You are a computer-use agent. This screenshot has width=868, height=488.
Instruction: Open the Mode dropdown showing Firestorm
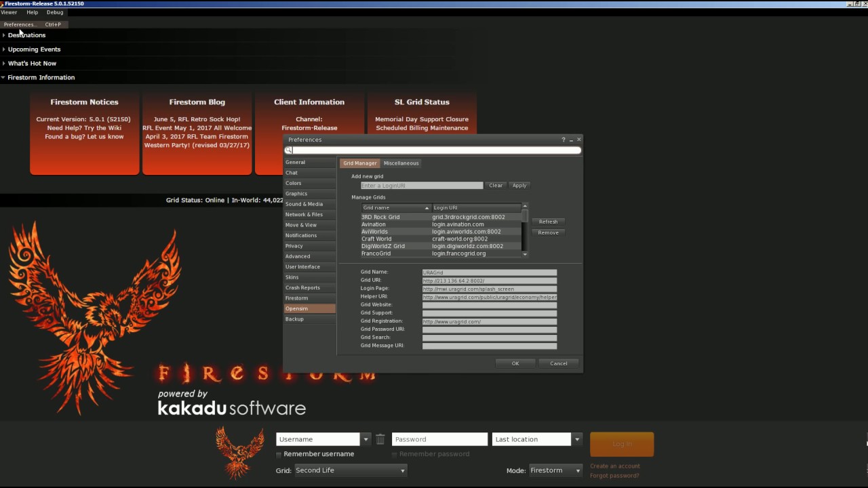[x=555, y=470]
